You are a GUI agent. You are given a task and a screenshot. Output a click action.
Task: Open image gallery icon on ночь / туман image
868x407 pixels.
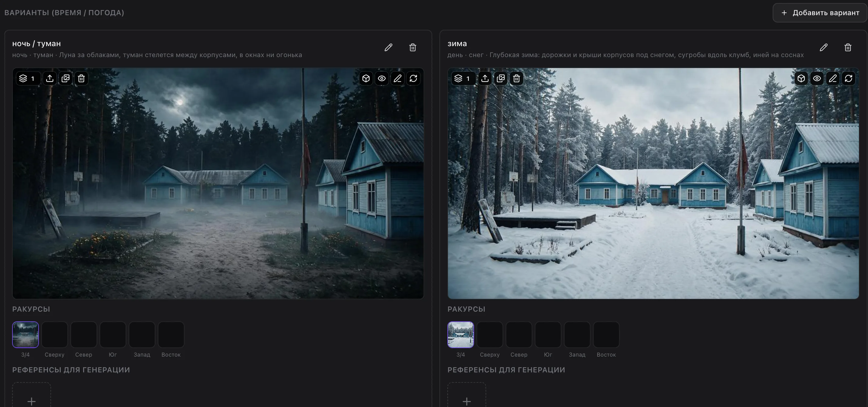pyautogui.click(x=66, y=79)
